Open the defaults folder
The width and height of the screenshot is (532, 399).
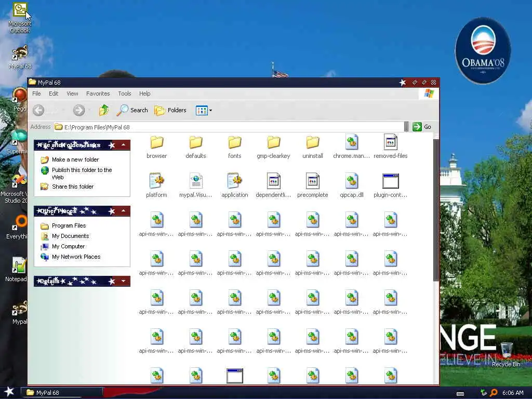196,147
